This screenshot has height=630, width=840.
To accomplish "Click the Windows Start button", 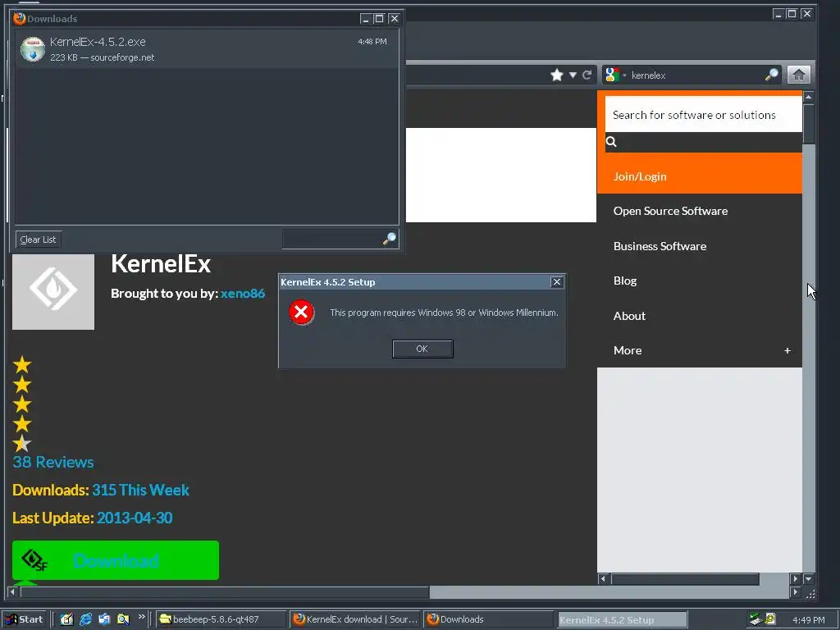I will [25, 619].
